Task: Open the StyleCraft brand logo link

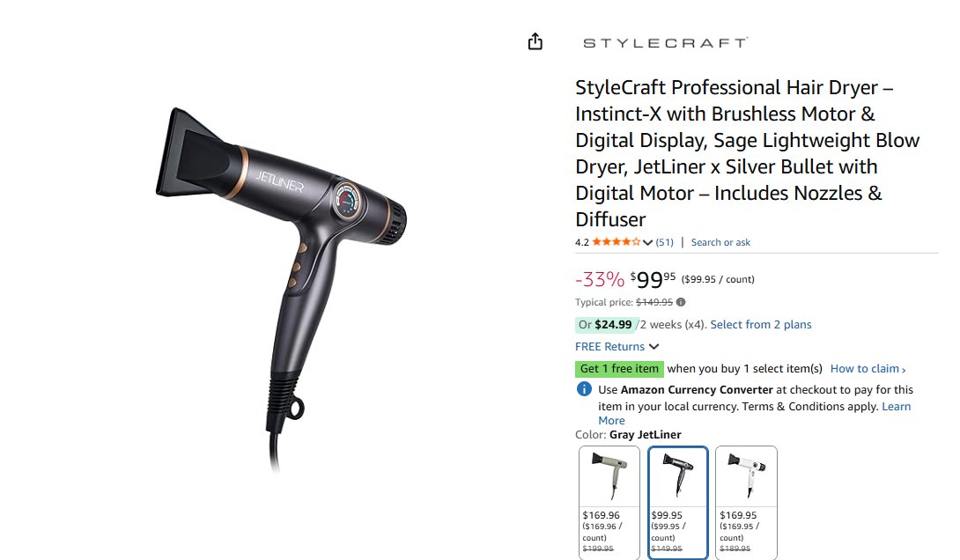Action: point(665,43)
